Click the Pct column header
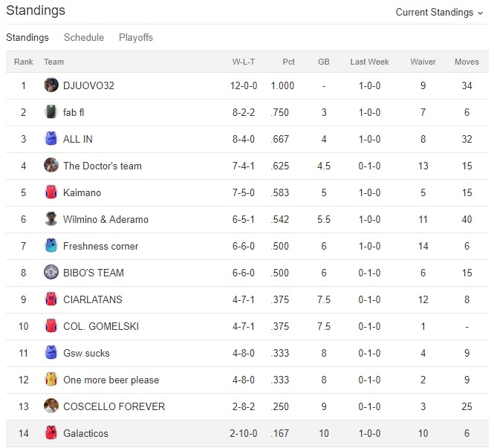 (x=288, y=62)
